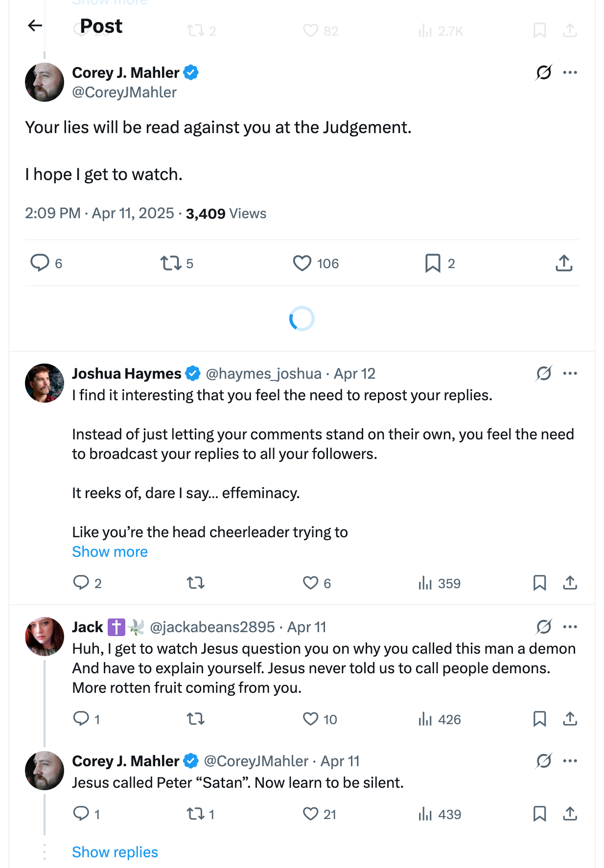Expand thread with Show replies
Screen dimensions: 604x868
tap(115, 852)
